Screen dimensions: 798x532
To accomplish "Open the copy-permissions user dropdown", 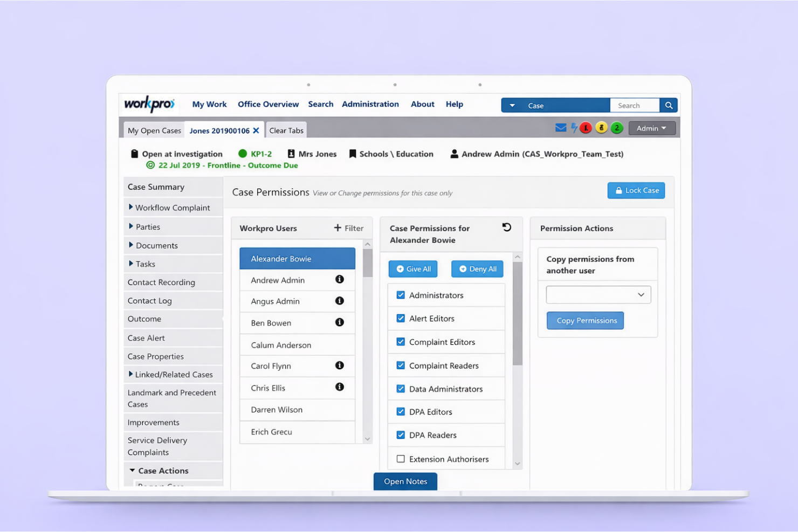I will 598,294.
